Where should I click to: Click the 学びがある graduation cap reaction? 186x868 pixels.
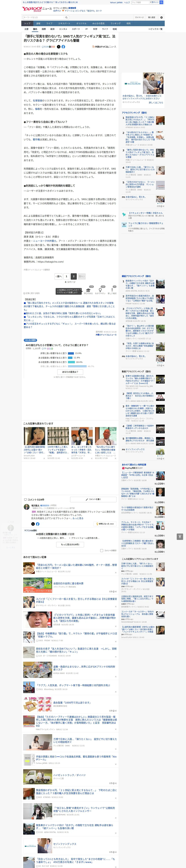pos(89,290)
